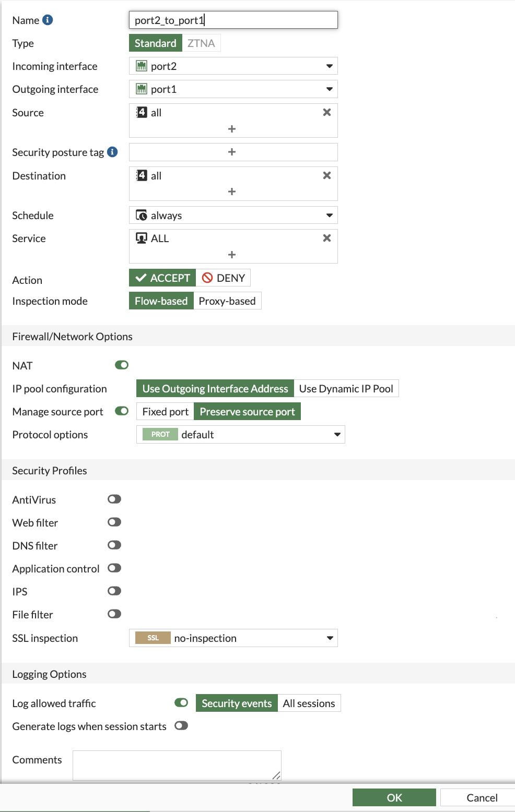The height and width of the screenshot is (812, 515).
Task: Expand the SSL inspection profile dropdown
Action: [330, 638]
